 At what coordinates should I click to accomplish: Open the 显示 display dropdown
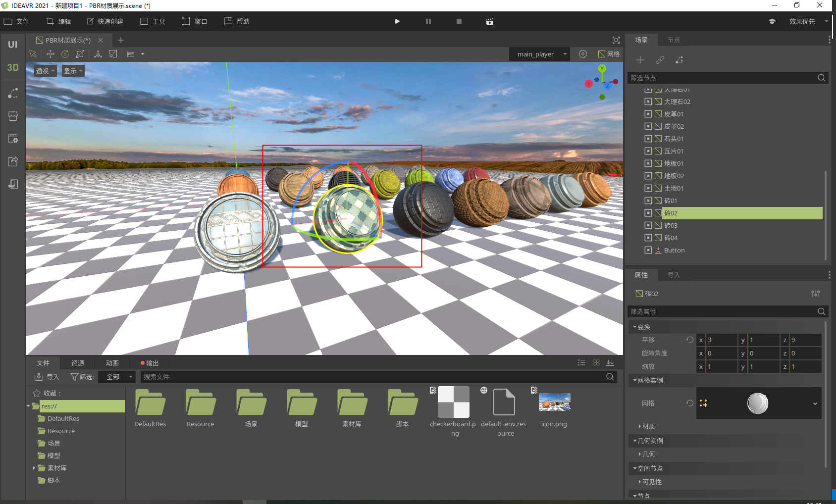tap(73, 71)
